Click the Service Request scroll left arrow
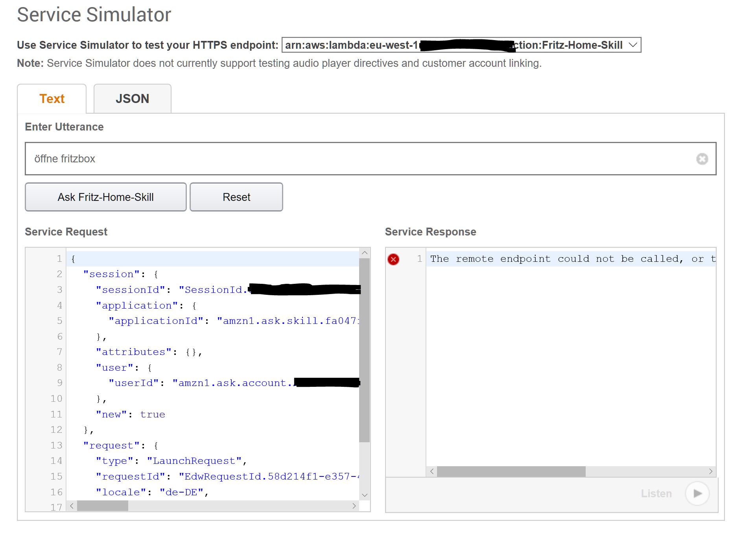This screenshot has width=756, height=535. (x=72, y=506)
